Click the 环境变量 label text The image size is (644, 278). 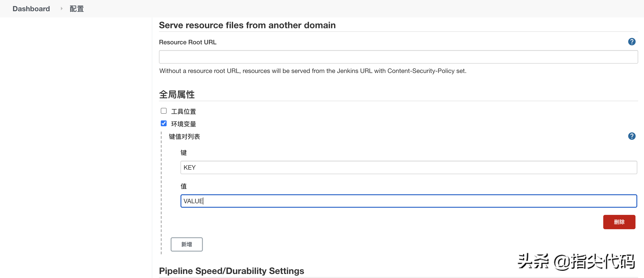[x=183, y=124]
